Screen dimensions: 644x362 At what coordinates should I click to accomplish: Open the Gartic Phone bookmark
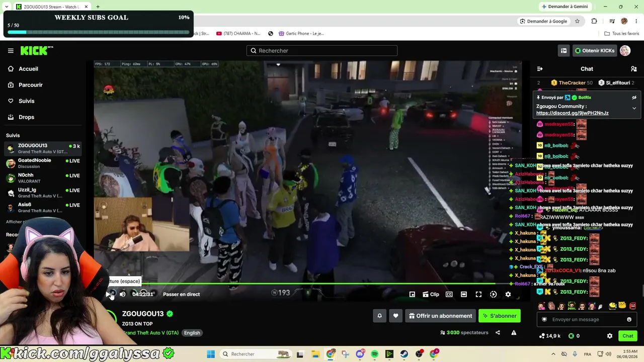(301, 34)
